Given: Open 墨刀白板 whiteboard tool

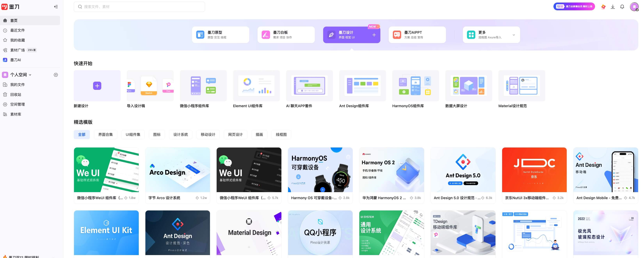Looking at the screenshot, I should [x=286, y=35].
